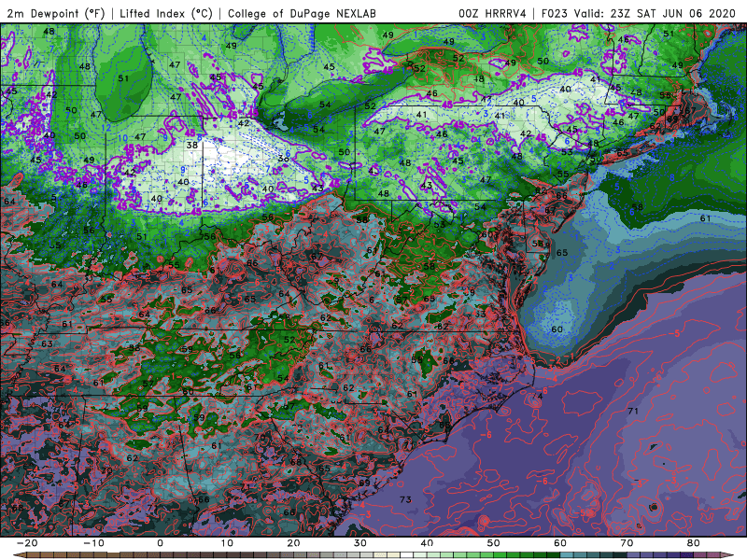Click the -10 colorbar tick label
The height and width of the screenshot is (560, 747).
[93, 543]
